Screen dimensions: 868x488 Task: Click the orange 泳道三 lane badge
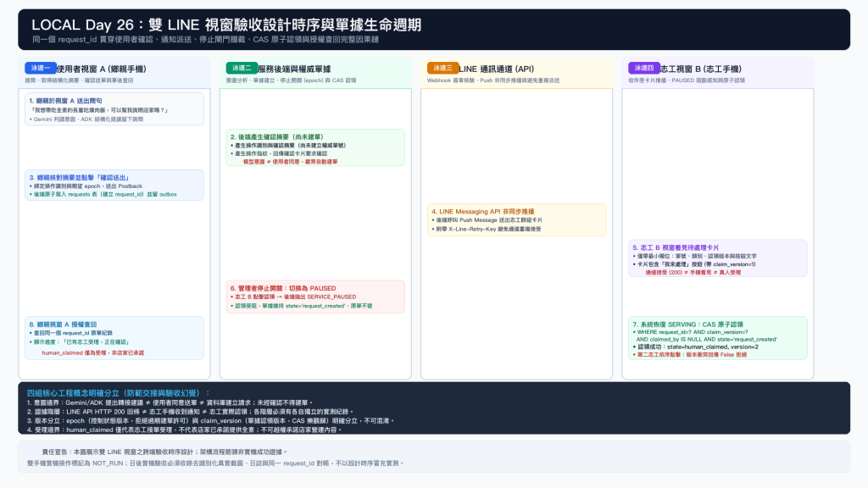442,68
